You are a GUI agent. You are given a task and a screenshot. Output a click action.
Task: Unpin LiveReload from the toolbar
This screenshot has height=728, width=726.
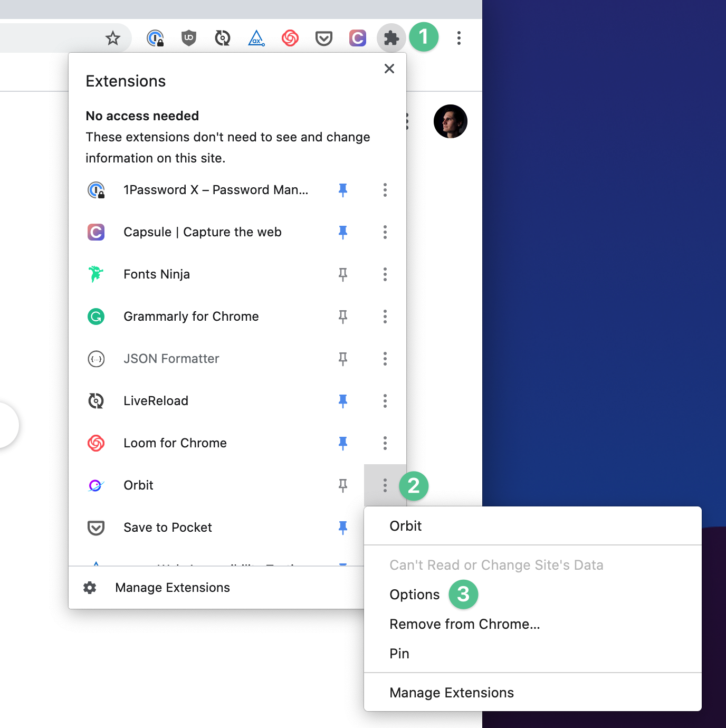point(343,401)
